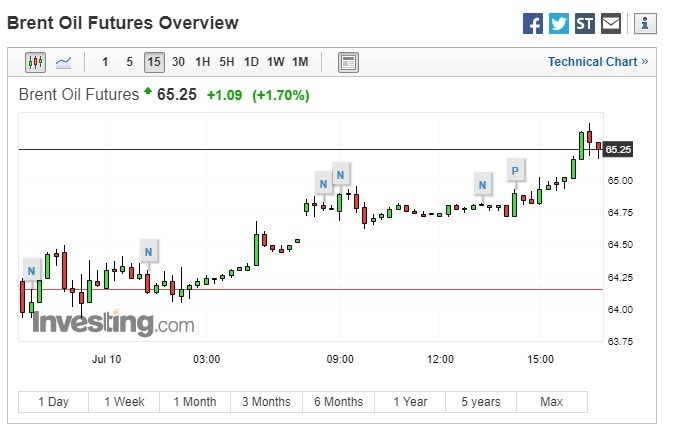Open the P marker near 15:00
The height and width of the screenshot is (437, 675).
[x=515, y=171]
